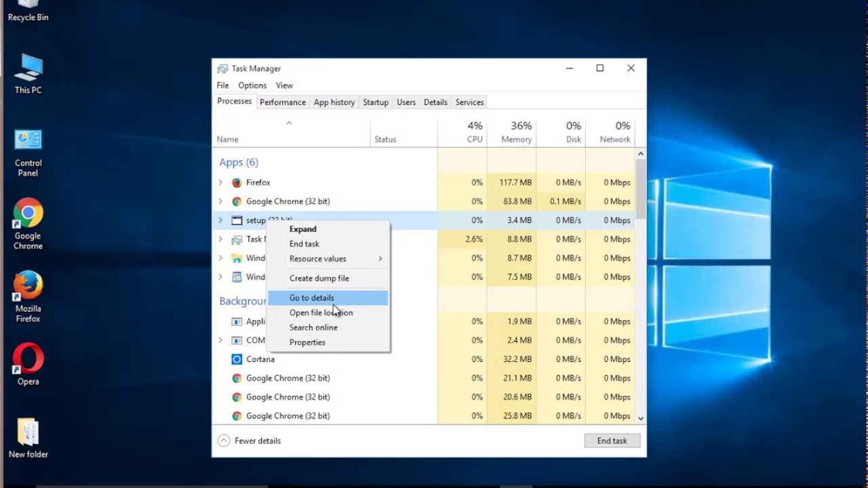Image resolution: width=868 pixels, height=488 pixels.
Task: Click the Cortana process icon
Action: (237, 359)
